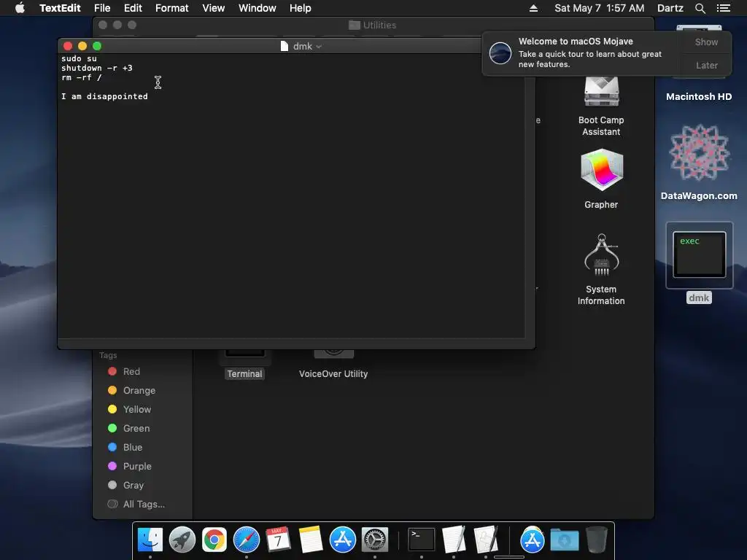Launch Launchpad rocket icon in Dock

(x=182, y=540)
